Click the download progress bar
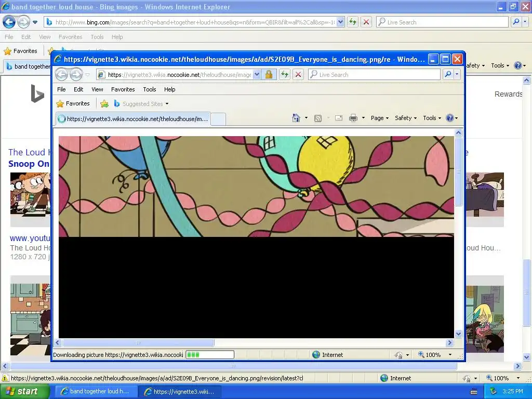Image resolution: width=532 pixels, height=399 pixels. [210, 355]
